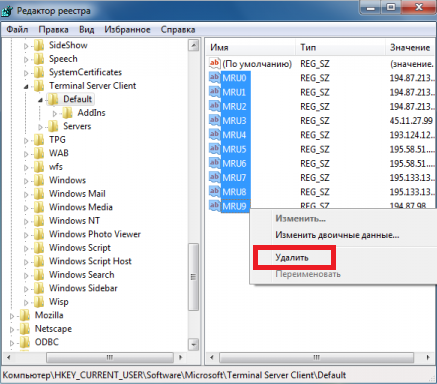Select the MRU8 value name
Screen dimensions: 437x384
[x=234, y=192]
